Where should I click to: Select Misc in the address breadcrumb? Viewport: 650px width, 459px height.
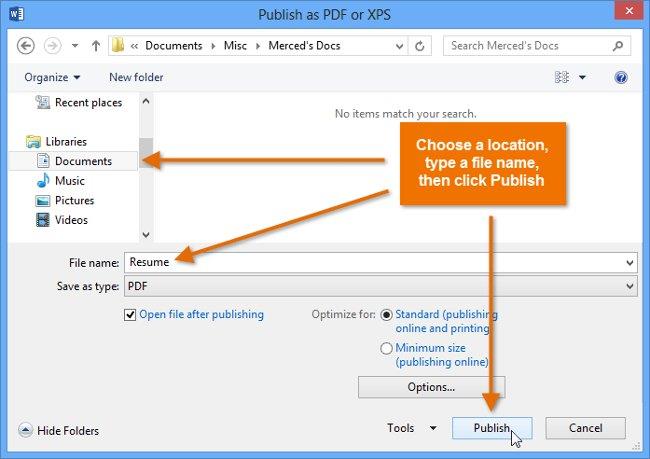[x=235, y=46]
